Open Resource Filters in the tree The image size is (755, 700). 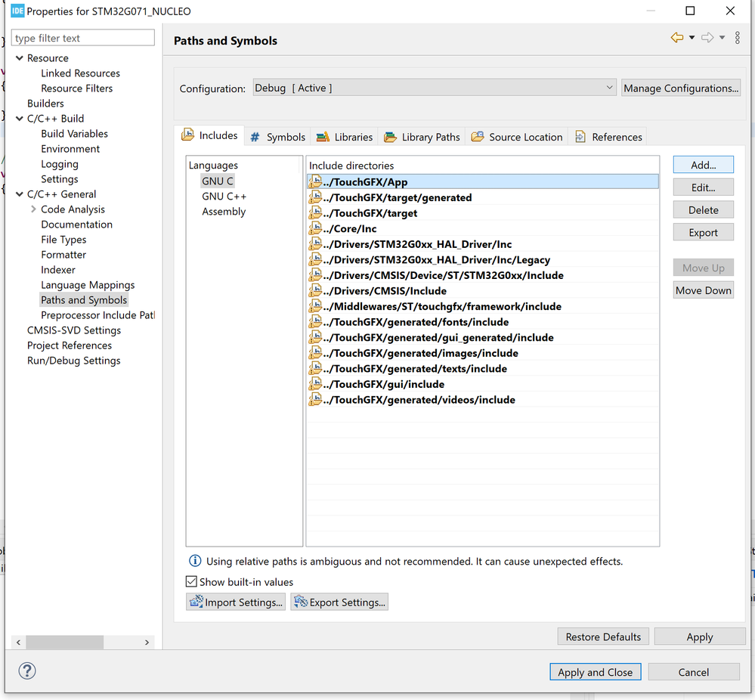click(x=76, y=88)
